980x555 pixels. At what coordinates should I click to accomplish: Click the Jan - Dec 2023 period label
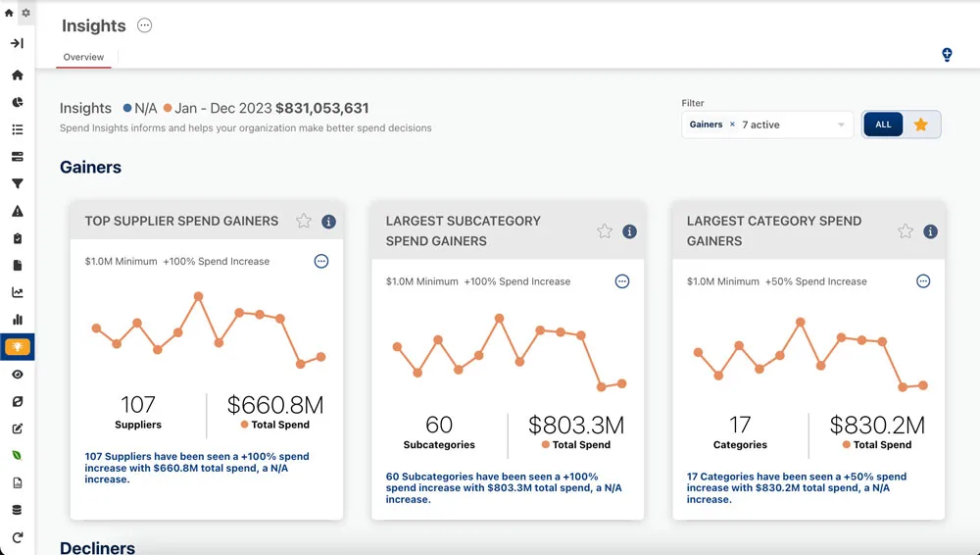pos(223,108)
